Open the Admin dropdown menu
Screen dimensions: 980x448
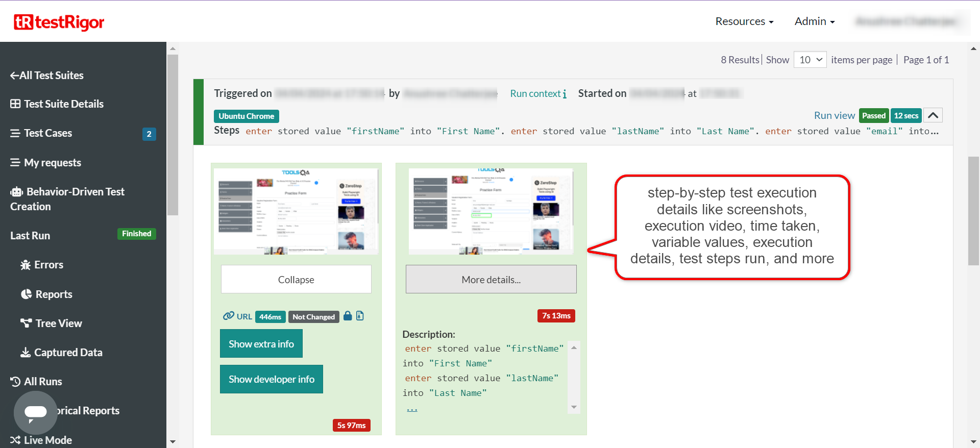pos(814,21)
